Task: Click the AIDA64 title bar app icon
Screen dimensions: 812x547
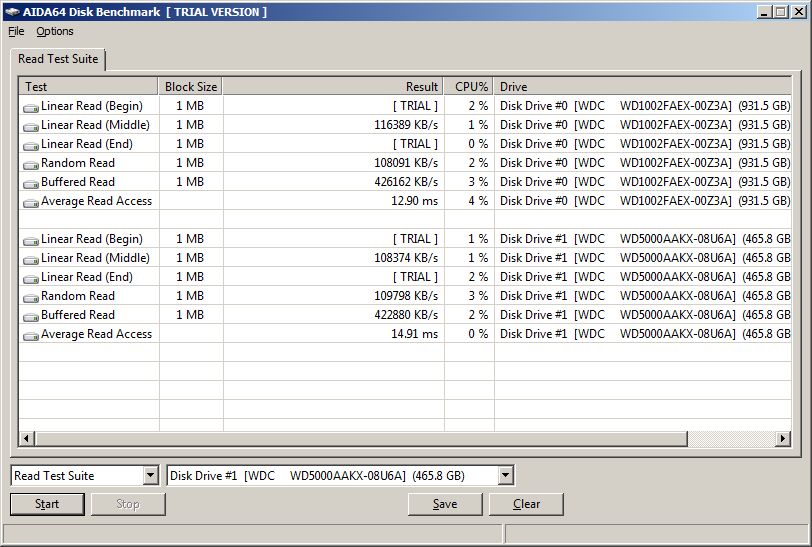Action: pyautogui.click(x=12, y=12)
